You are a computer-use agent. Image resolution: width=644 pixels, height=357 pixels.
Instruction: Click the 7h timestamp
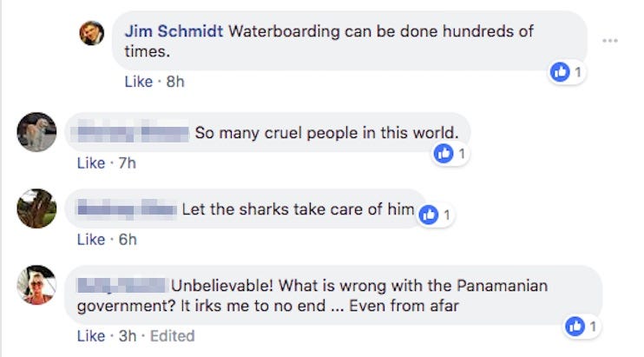tap(127, 162)
